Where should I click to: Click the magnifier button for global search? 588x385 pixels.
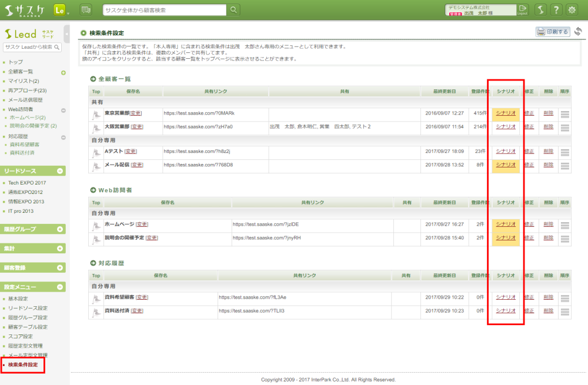click(x=234, y=10)
